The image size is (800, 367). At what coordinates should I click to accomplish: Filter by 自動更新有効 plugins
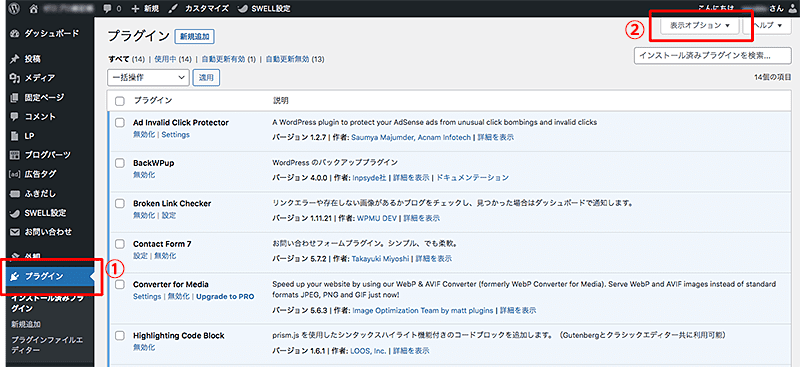[x=224, y=59]
